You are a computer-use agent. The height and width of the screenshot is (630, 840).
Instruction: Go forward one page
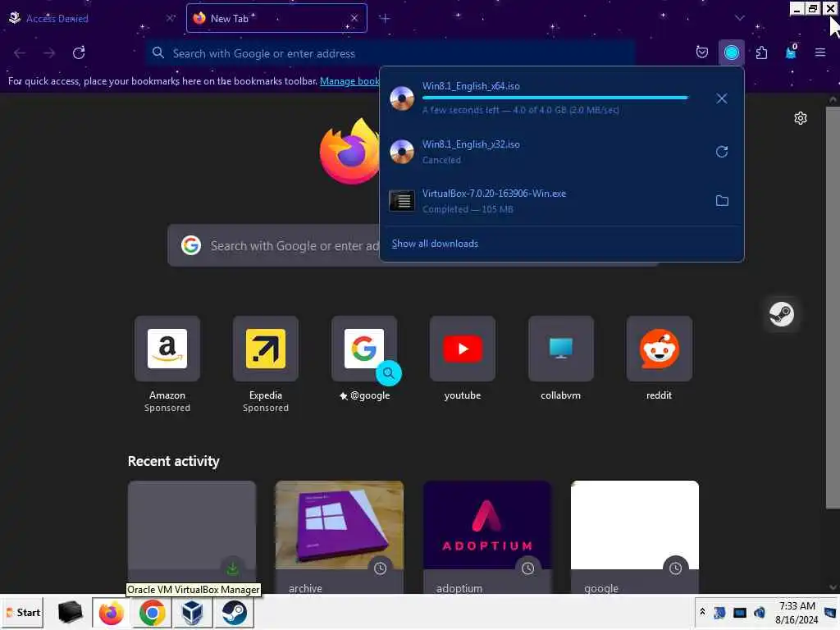coord(49,52)
